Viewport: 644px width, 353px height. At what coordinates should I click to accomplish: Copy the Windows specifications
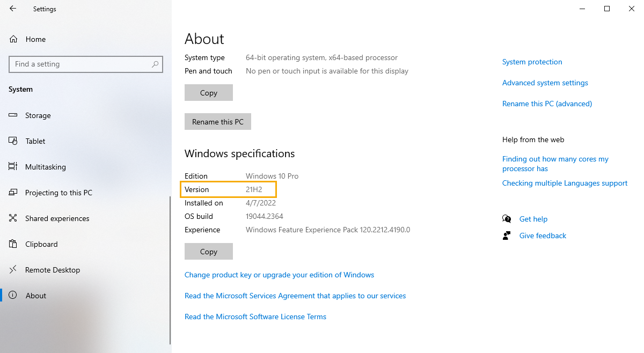click(x=209, y=251)
